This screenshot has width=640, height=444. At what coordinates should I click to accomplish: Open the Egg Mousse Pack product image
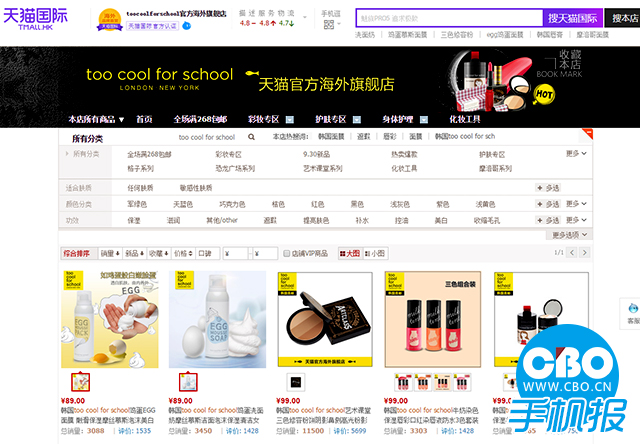pyautogui.click(x=110, y=319)
